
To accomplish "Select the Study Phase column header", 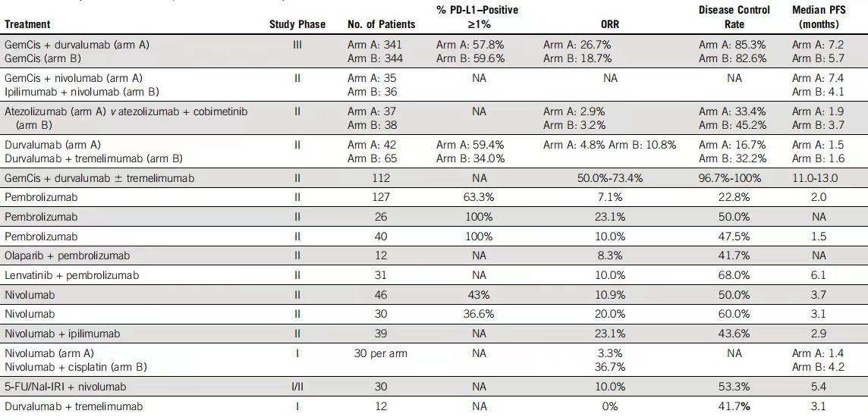I will click(x=297, y=24).
